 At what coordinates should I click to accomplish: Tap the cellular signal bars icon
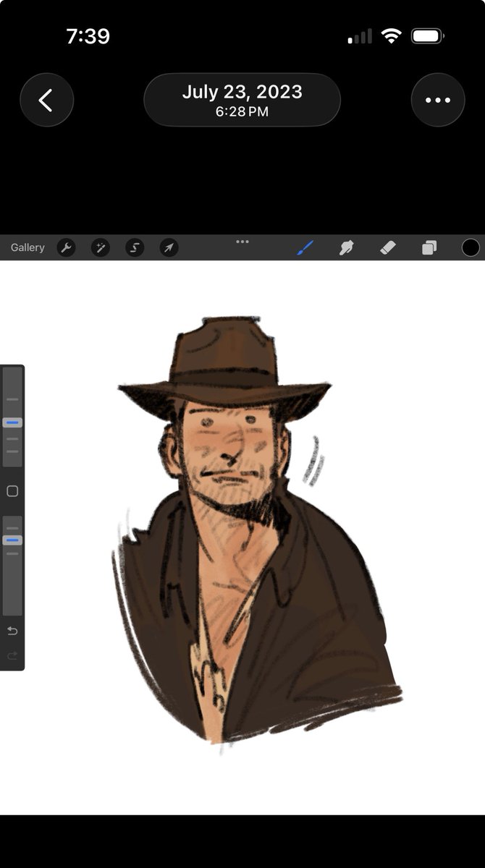[360, 36]
